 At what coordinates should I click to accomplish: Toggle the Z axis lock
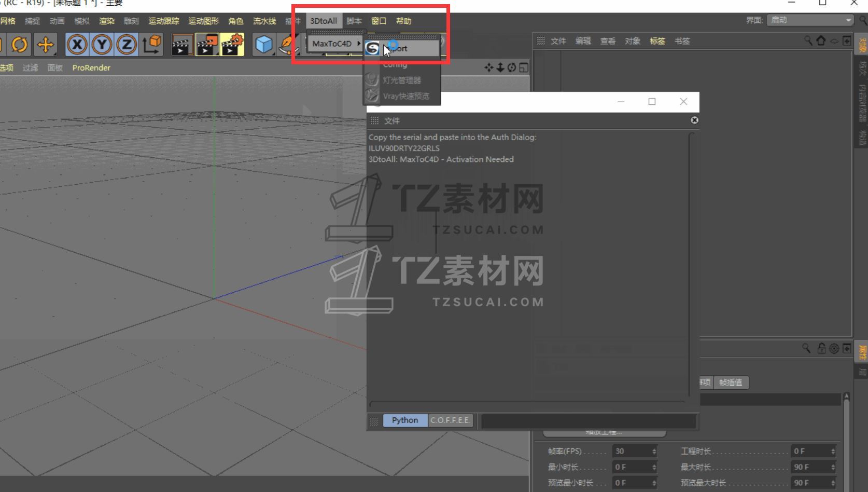coord(127,45)
